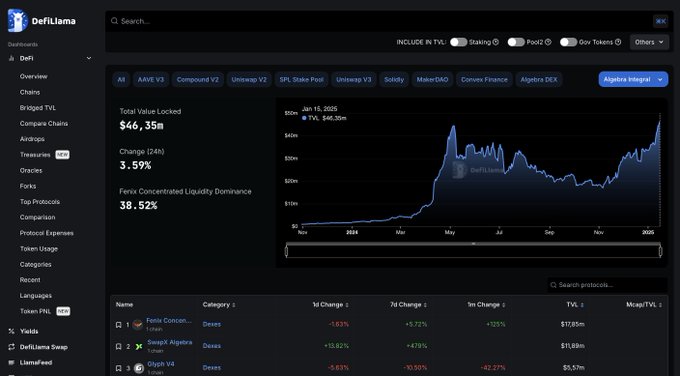Bookmark the SwapX Algebra protocol
Image resolution: width=680 pixels, height=376 pixels.
(x=118, y=347)
